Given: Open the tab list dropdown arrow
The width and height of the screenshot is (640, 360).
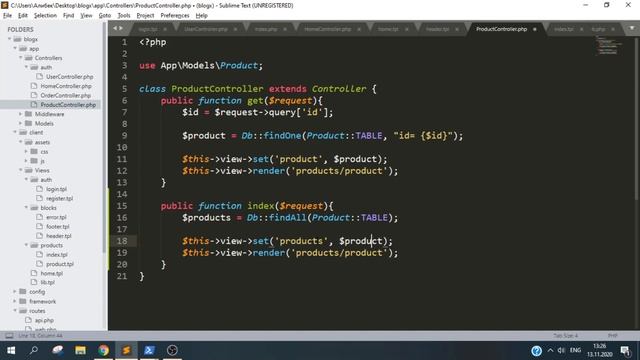Looking at the screenshot, I should (631, 29).
